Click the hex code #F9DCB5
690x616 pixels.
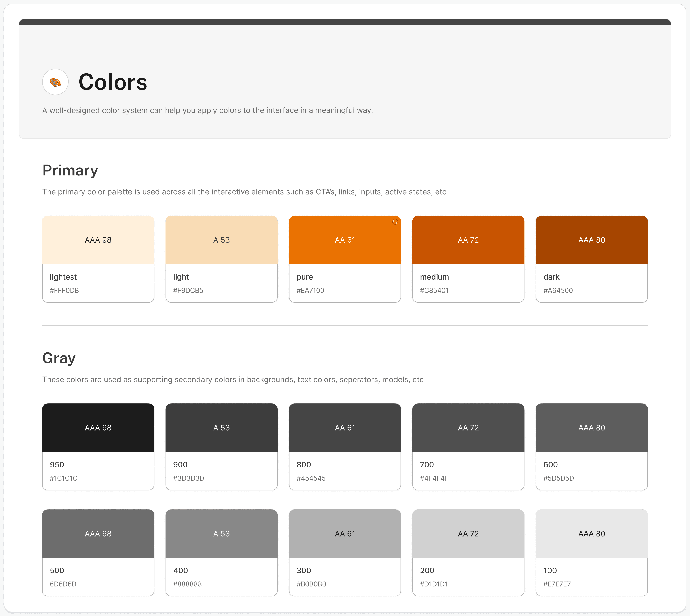click(x=188, y=290)
